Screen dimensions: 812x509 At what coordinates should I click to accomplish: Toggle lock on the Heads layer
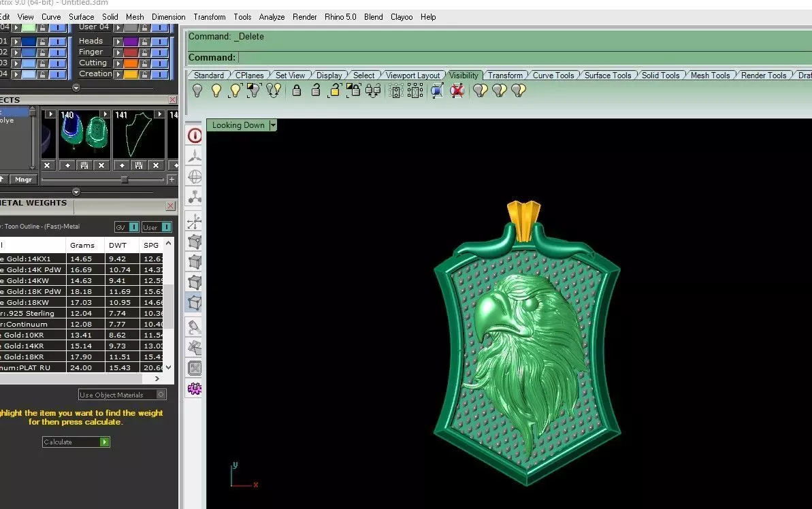145,42
